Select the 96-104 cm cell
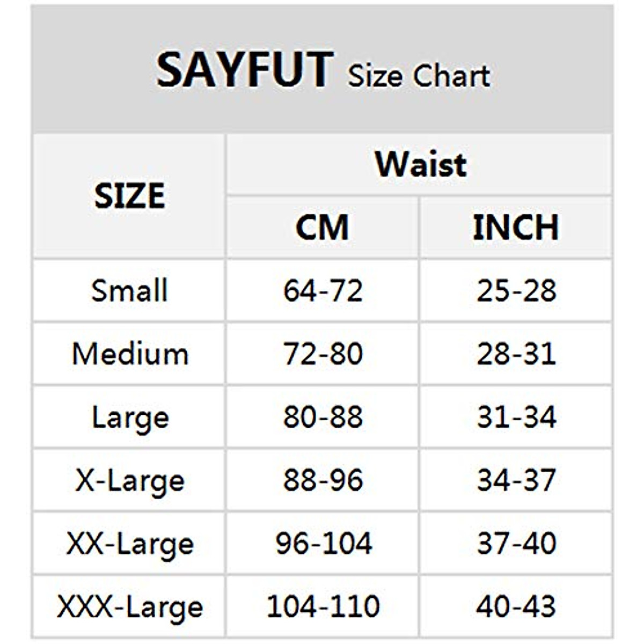 point(324,544)
